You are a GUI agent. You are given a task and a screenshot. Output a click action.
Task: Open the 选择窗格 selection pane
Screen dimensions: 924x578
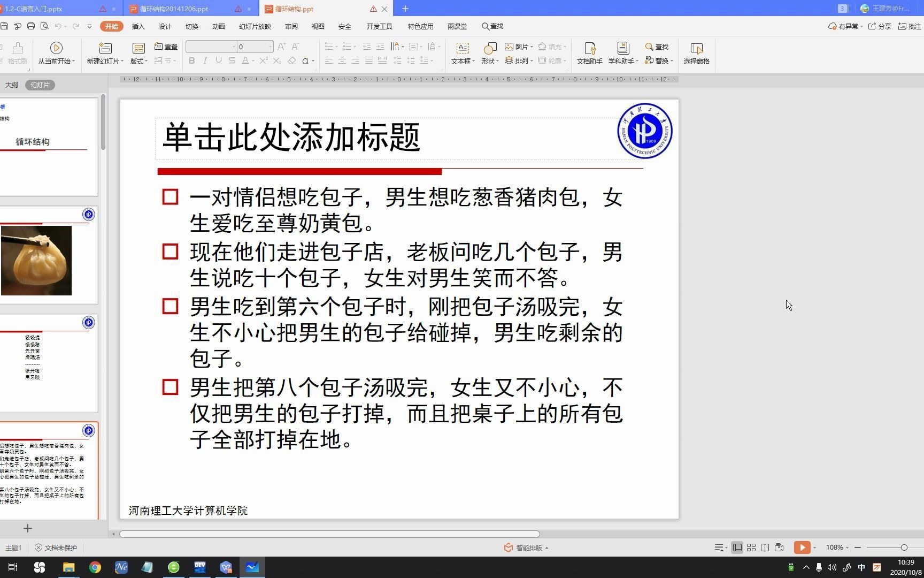point(696,54)
